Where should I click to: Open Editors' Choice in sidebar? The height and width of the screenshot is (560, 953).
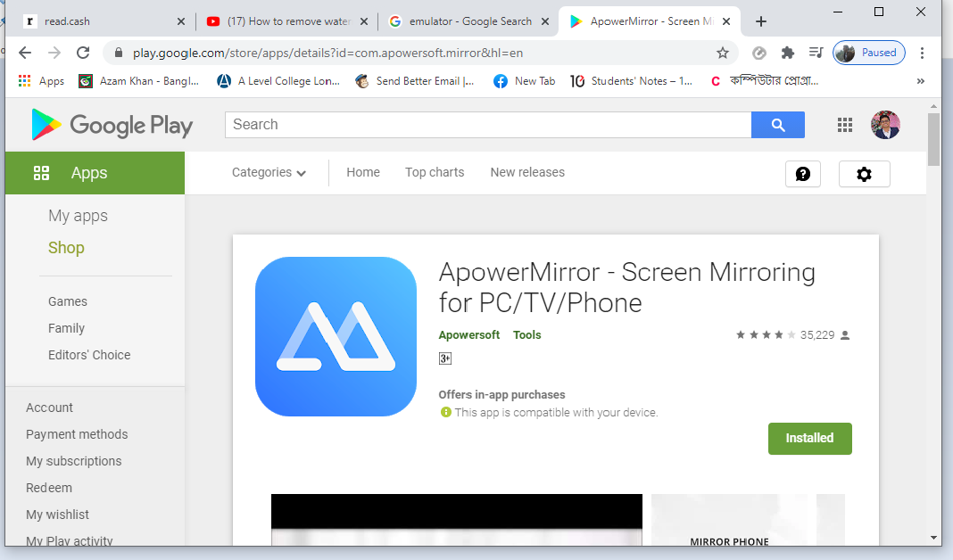(x=89, y=355)
